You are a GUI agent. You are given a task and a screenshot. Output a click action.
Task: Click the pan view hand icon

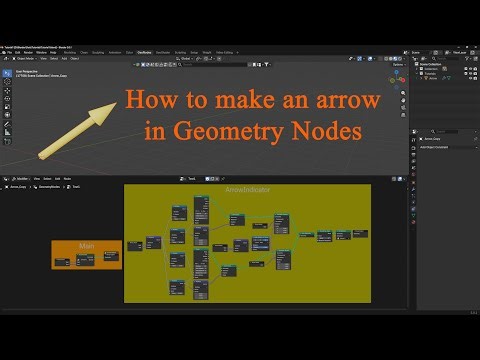[403, 100]
